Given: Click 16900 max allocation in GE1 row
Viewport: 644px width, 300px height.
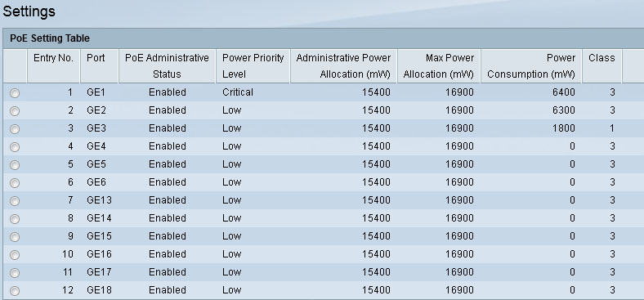Looking at the screenshot, I should 459,92.
